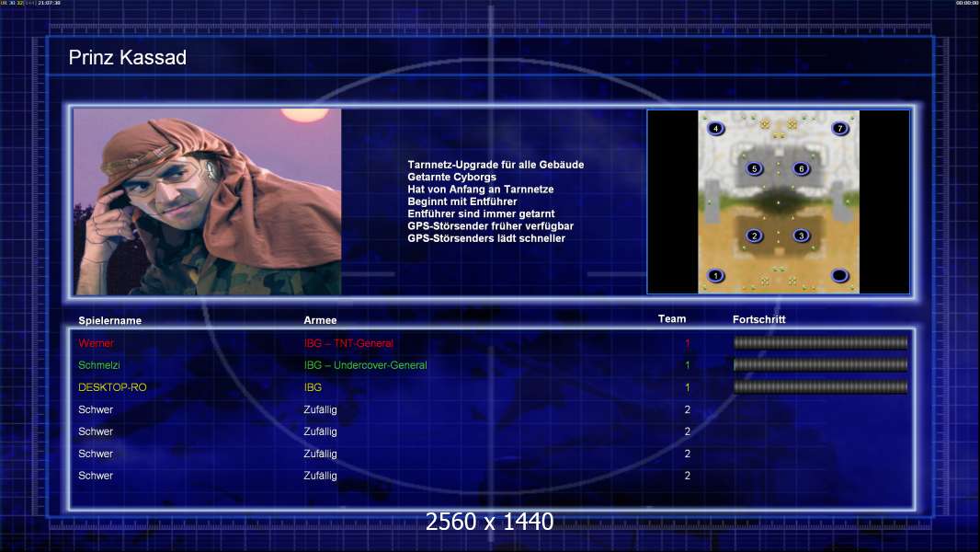Click 'GPS-Störsenders lädt schneller' line

[486, 238]
